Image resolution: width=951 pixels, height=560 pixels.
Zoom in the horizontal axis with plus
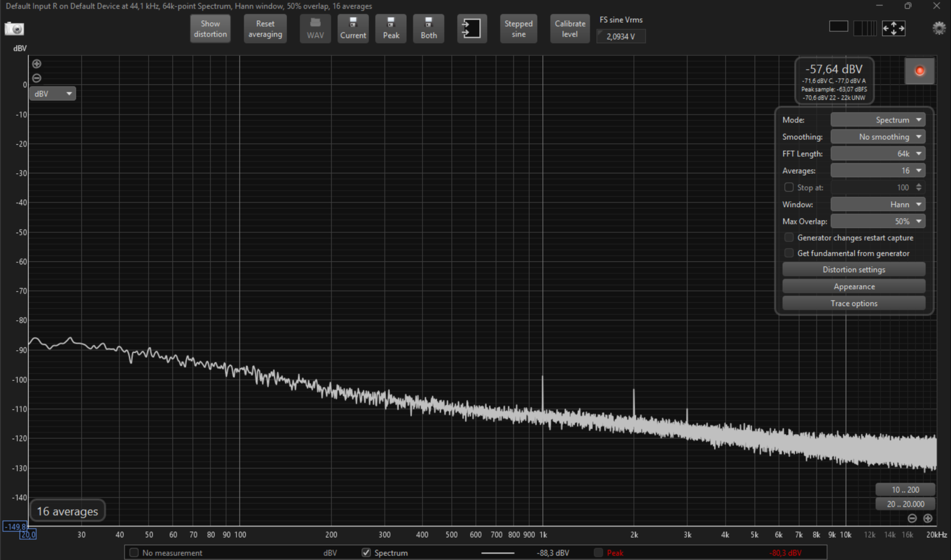(928, 518)
